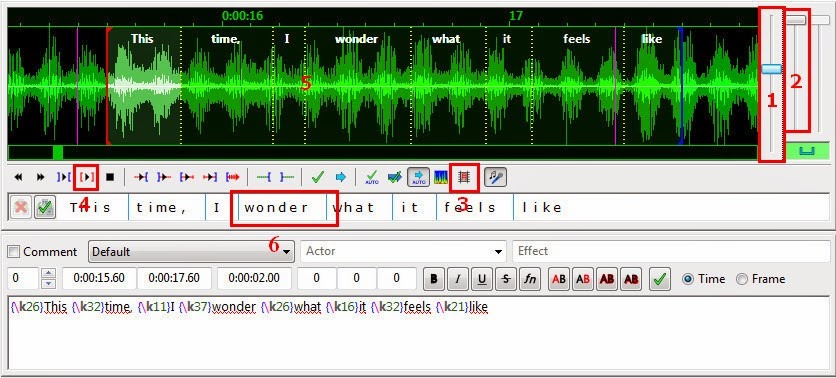Toggle Medusa-style timing shortcuts
The width and height of the screenshot is (836, 378).
(463, 177)
